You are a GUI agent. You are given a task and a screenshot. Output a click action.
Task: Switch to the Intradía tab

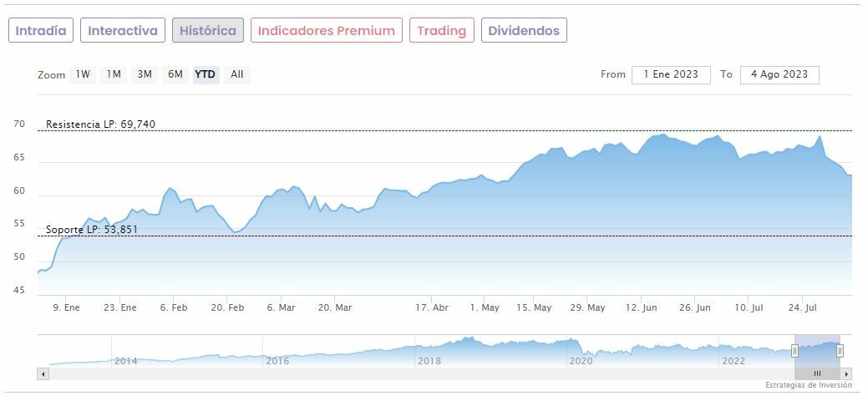[x=41, y=31]
